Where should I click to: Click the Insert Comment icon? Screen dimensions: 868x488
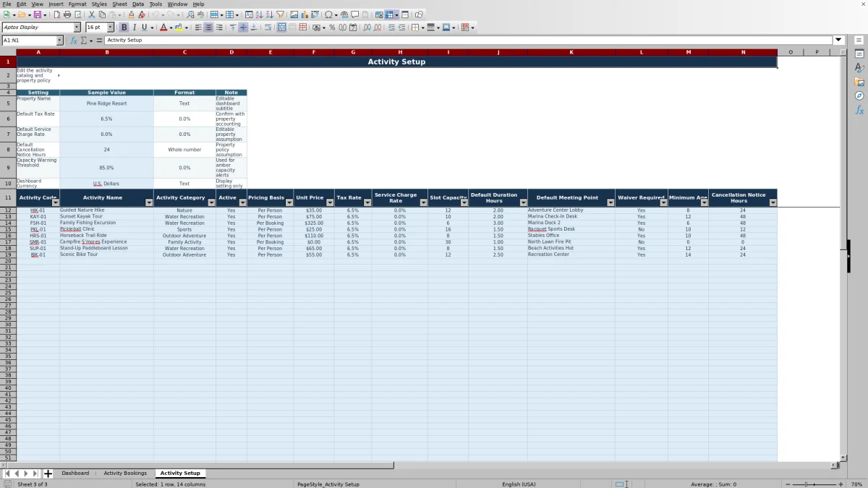355,14
